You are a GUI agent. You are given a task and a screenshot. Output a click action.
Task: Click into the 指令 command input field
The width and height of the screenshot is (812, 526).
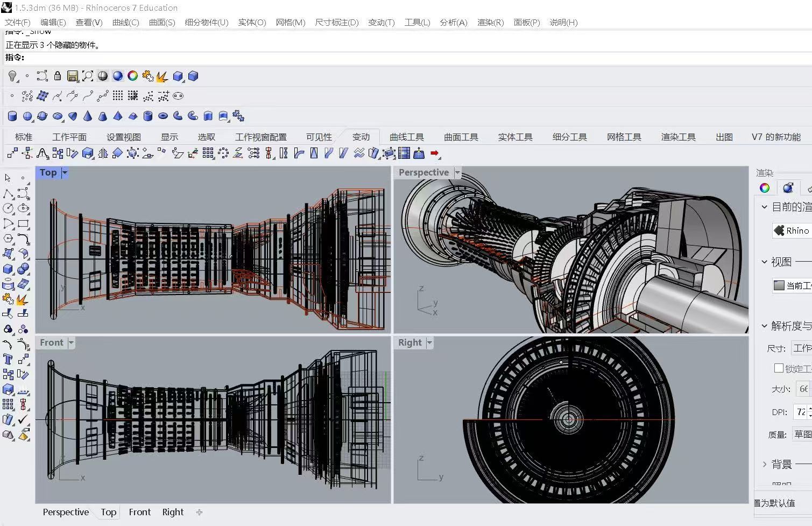pos(418,58)
